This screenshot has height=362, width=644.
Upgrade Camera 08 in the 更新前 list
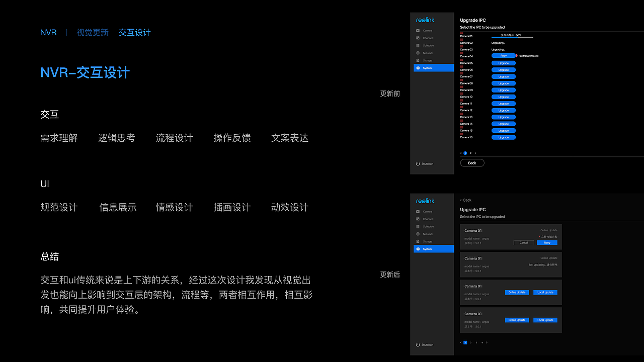(x=504, y=83)
